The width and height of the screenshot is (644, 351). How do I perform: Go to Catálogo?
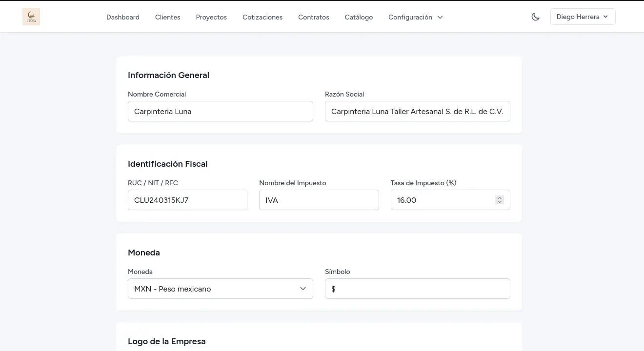point(359,17)
